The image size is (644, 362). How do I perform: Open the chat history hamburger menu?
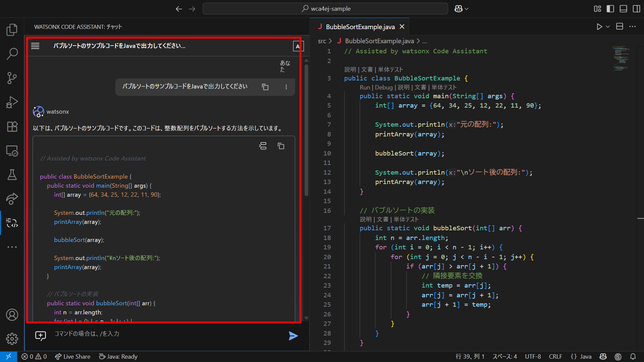coord(35,46)
